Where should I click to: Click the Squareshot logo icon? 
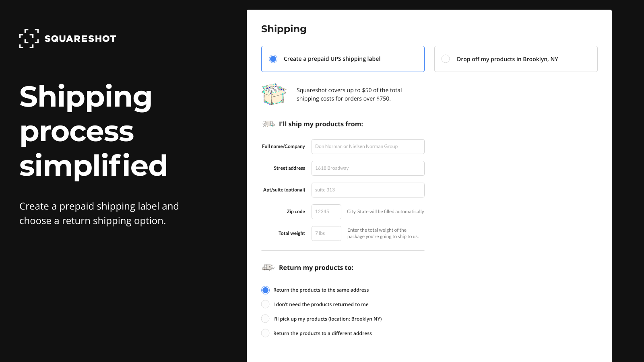tap(28, 39)
